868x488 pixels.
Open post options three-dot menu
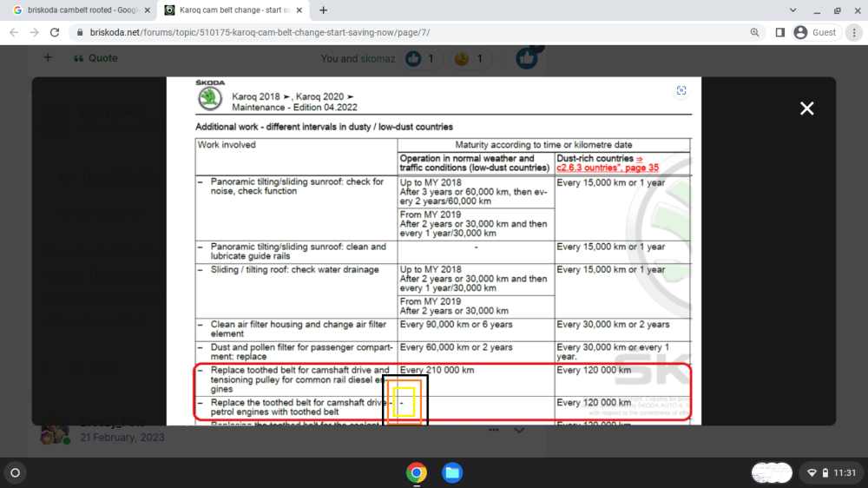click(x=493, y=430)
